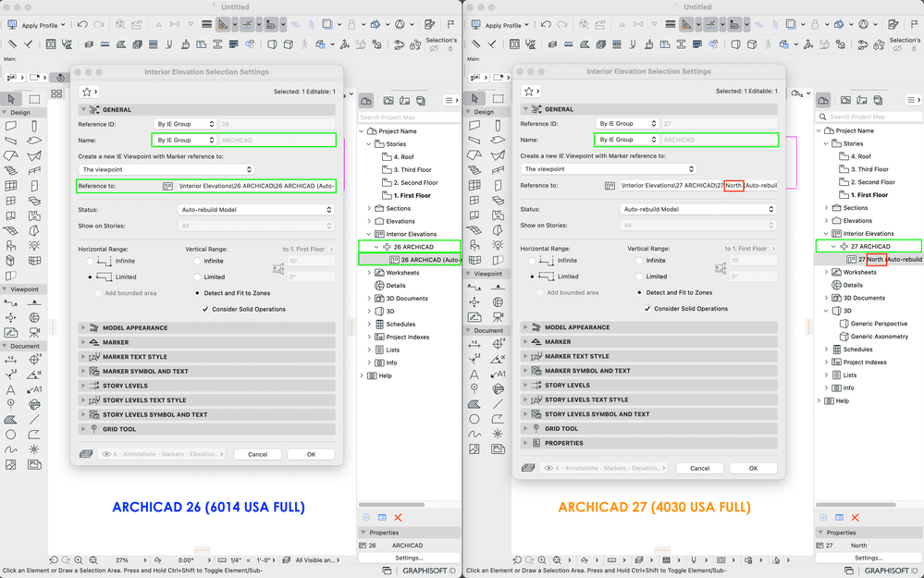Select the Column tool in the left ARCHICAD 26 toolbox

34,126
